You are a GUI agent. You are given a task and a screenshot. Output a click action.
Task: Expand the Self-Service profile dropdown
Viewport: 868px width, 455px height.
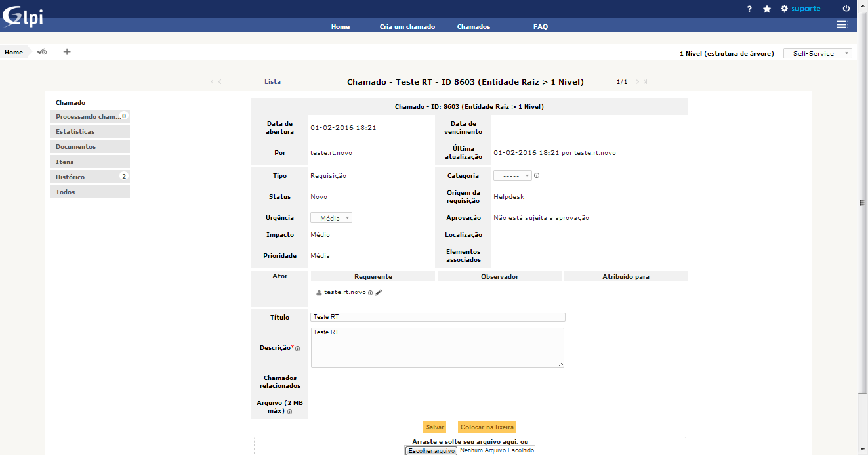[x=817, y=53]
